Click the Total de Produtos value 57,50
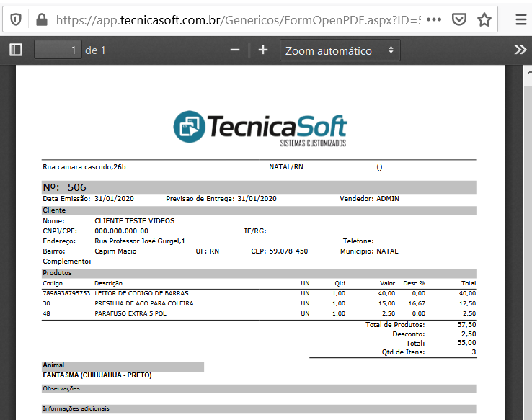Image resolution: width=532 pixels, height=420 pixels. tap(466, 324)
